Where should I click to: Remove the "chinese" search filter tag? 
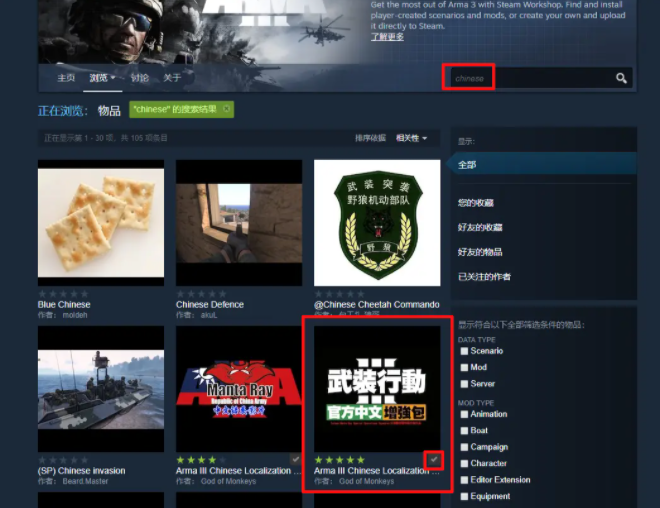226,109
